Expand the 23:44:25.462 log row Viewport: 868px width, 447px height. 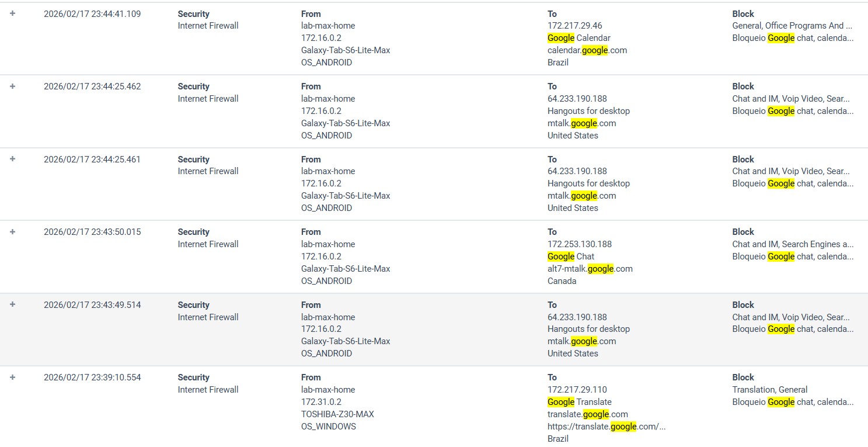pyautogui.click(x=12, y=86)
